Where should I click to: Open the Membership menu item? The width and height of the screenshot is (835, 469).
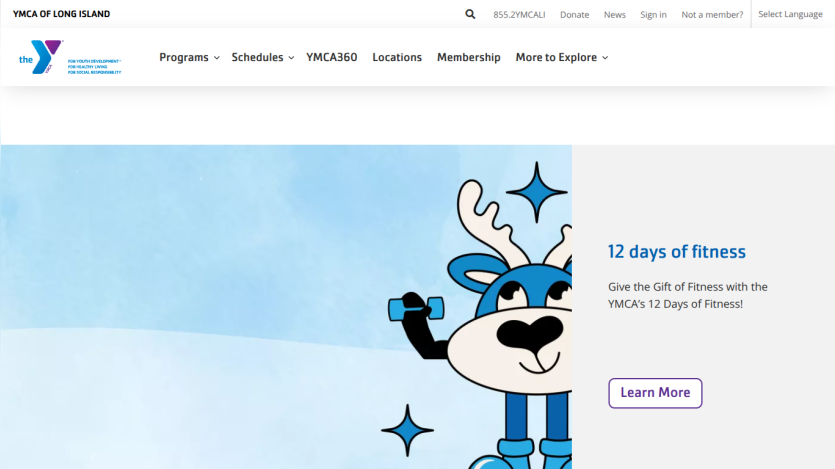point(469,57)
